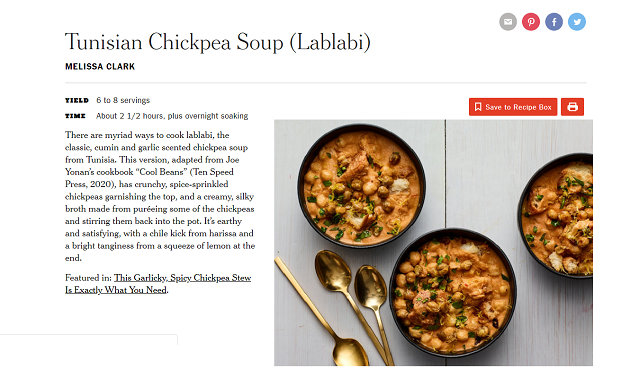Click the YIELD label

(77, 100)
